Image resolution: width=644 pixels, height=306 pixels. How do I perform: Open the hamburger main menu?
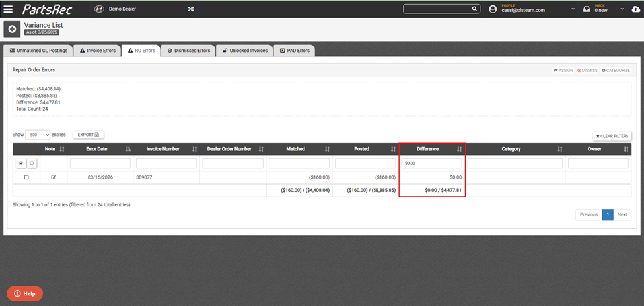coord(8,9)
